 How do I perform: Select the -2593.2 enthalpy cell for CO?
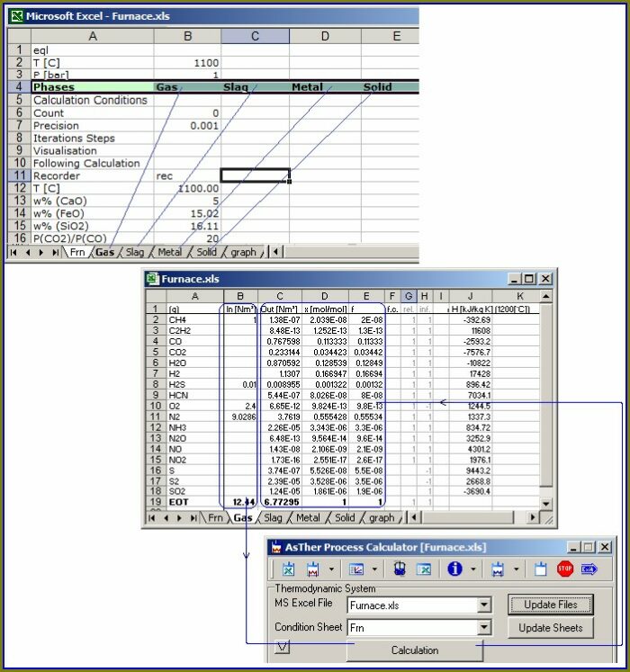(470, 341)
